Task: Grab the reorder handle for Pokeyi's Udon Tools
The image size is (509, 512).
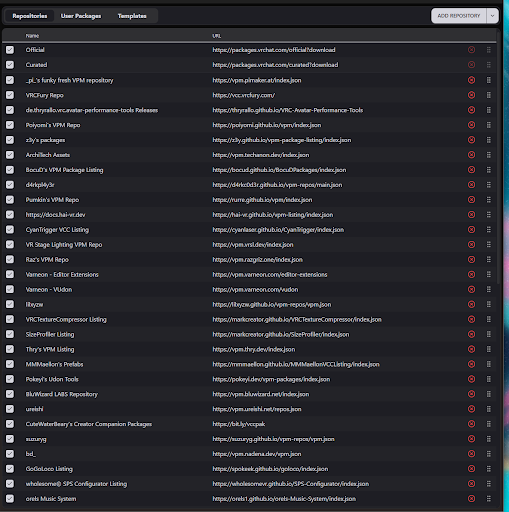Action: pos(489,379)
